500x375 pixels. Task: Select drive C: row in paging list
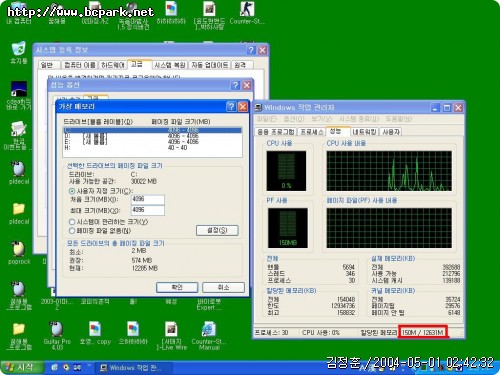click(x=152, y=130)
